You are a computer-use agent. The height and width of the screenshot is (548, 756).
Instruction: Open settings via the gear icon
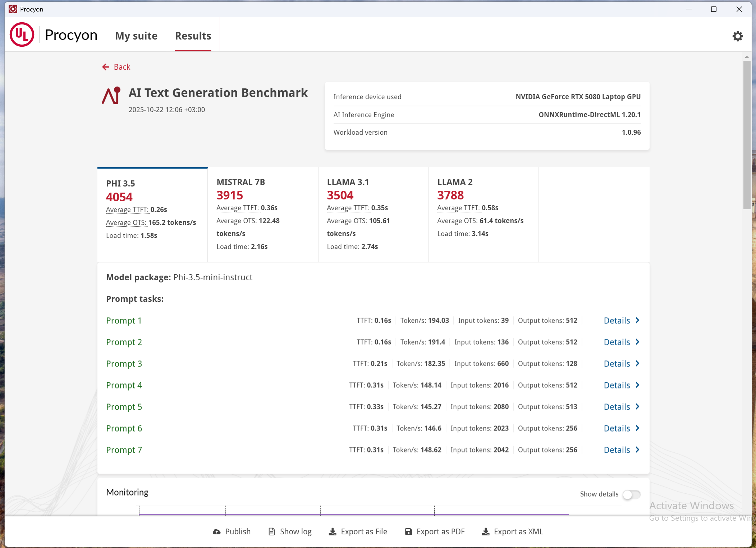[737, 36]
